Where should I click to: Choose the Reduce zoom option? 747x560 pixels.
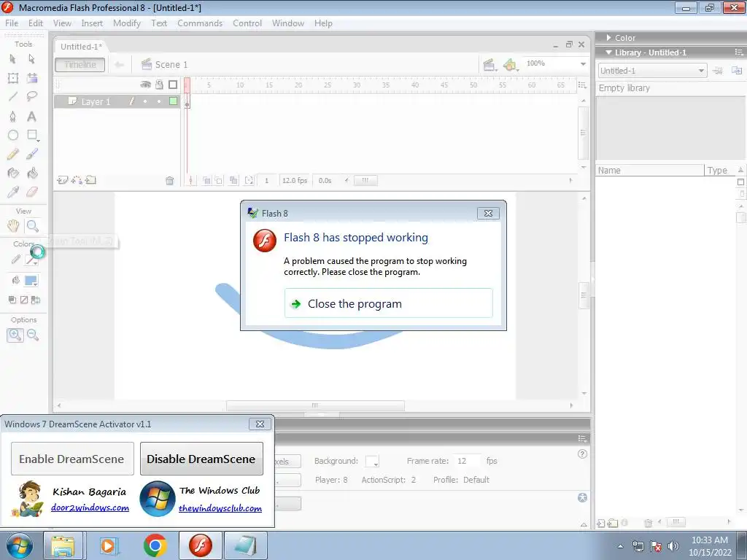(33, 335)
